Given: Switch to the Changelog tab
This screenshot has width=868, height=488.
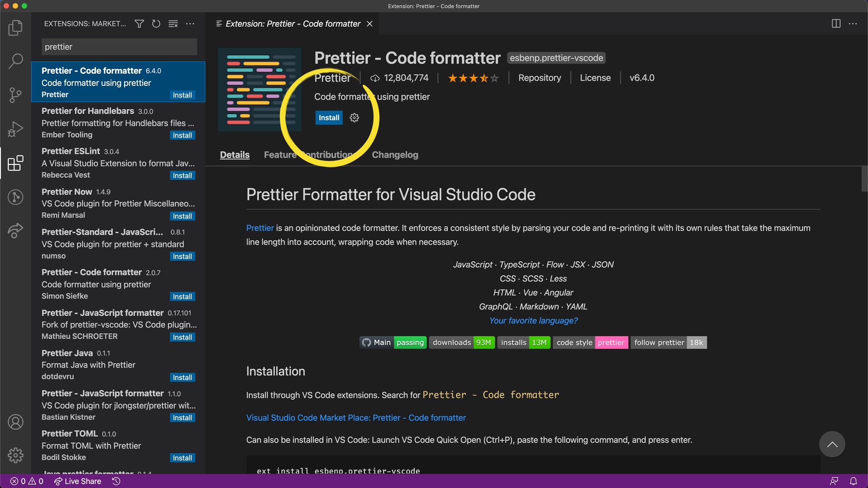Looking at the screenshot, I should (x=395, y=155).
